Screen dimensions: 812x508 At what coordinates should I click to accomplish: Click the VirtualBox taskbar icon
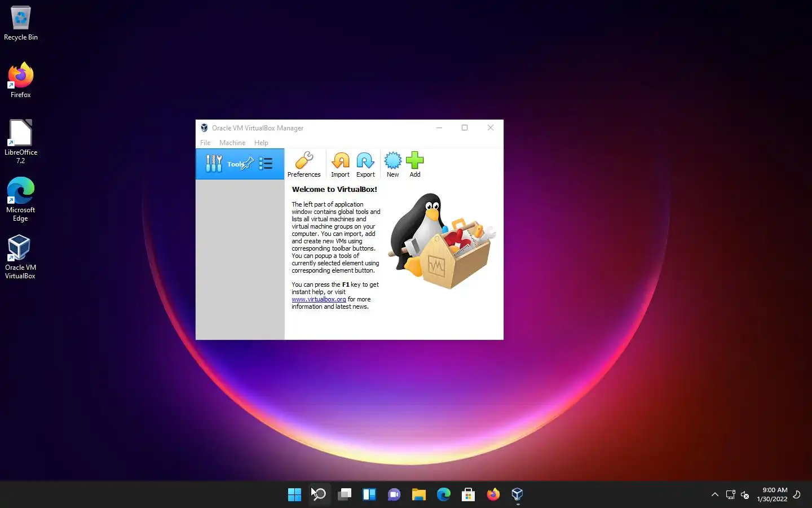coord(518,494)
